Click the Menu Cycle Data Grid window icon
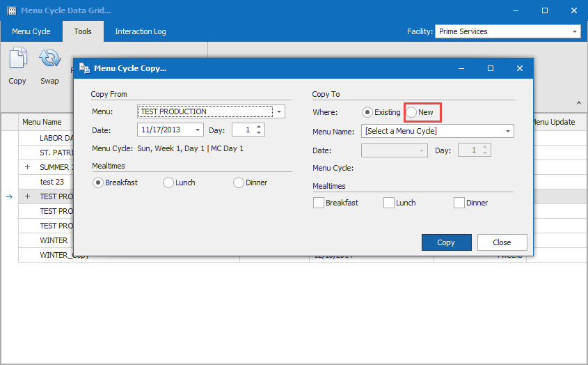This screenshot has width=588, height=365. coord(12,10)
